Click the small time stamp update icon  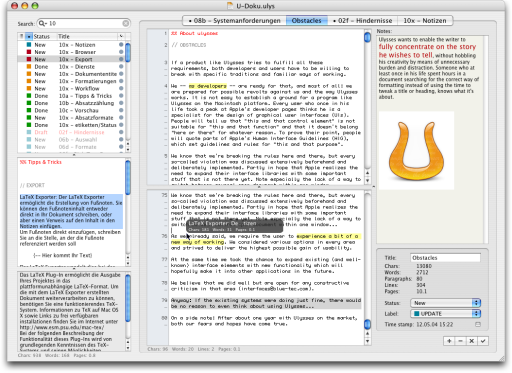478,324
